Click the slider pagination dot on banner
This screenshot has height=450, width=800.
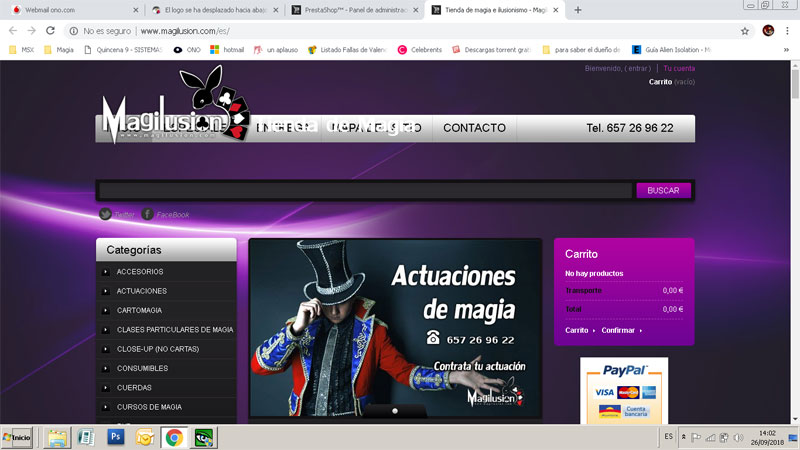pos(395,411)
